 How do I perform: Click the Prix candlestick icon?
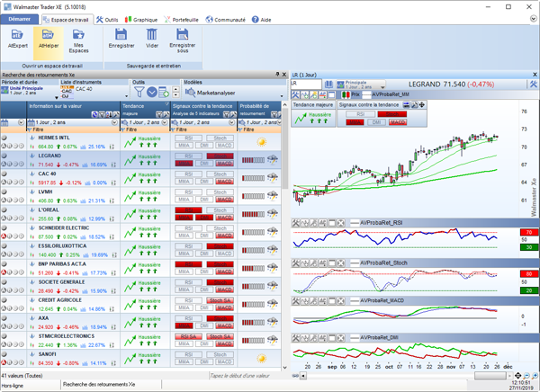point(346,94)
